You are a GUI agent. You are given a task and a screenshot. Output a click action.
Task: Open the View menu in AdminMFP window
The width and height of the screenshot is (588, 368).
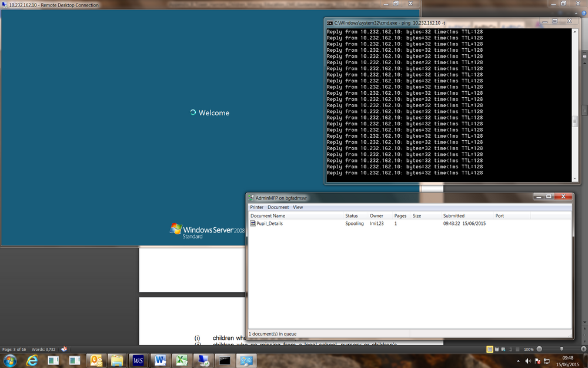pos(298,207)
